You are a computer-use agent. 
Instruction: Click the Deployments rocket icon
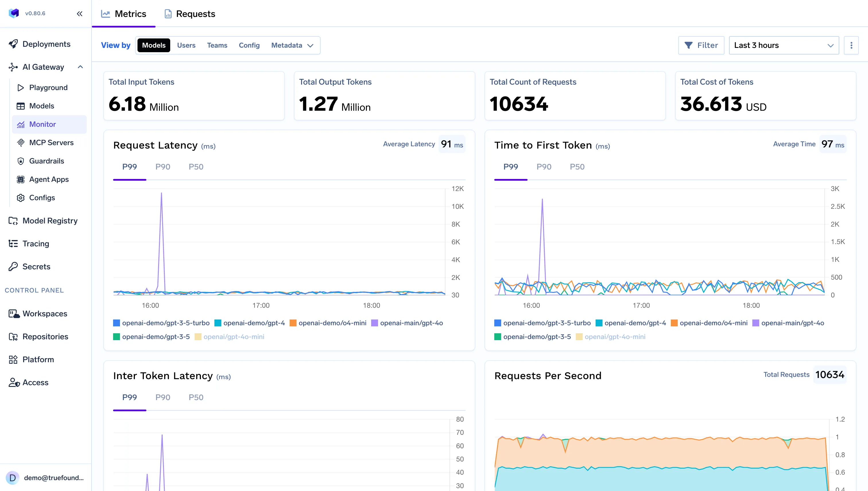[x=13, y=44]
